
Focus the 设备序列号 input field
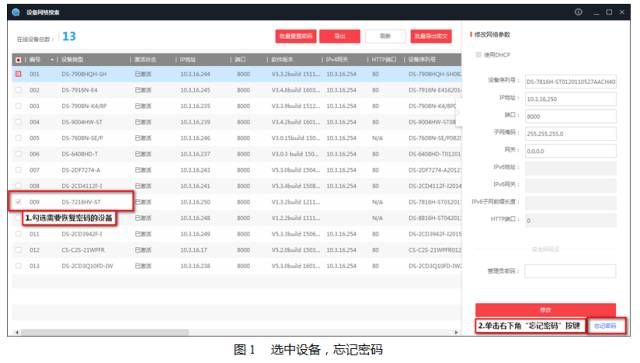[571, 82]
